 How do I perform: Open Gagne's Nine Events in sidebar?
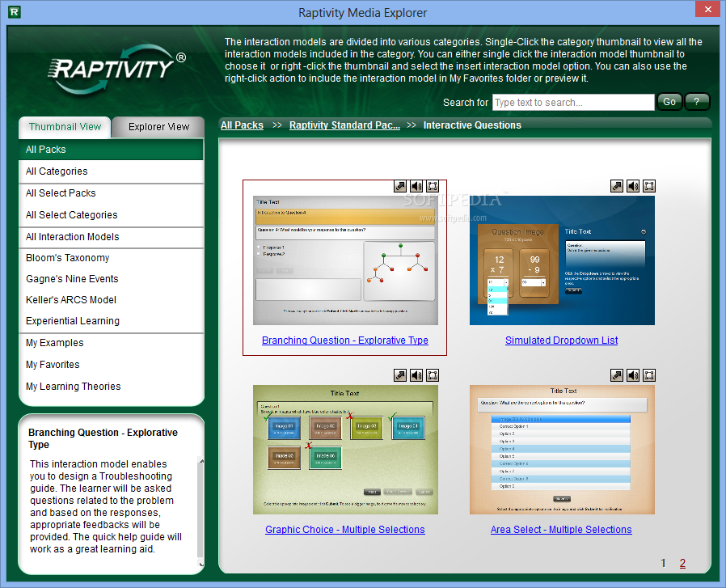coord(111,279)
